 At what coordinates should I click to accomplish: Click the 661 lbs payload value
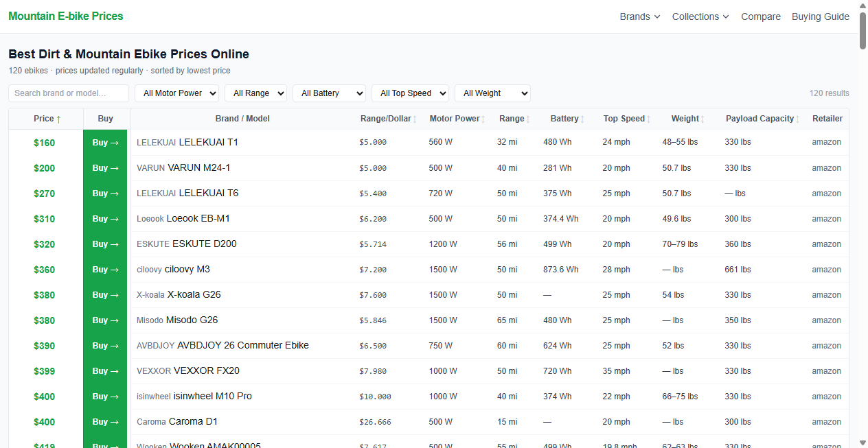click(x=738, y=270)
